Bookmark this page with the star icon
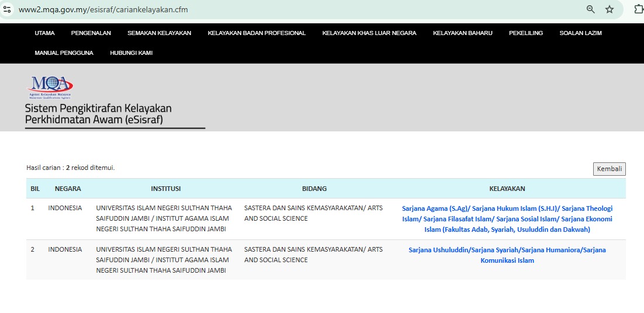644x313 pixels. click(610, 9)
